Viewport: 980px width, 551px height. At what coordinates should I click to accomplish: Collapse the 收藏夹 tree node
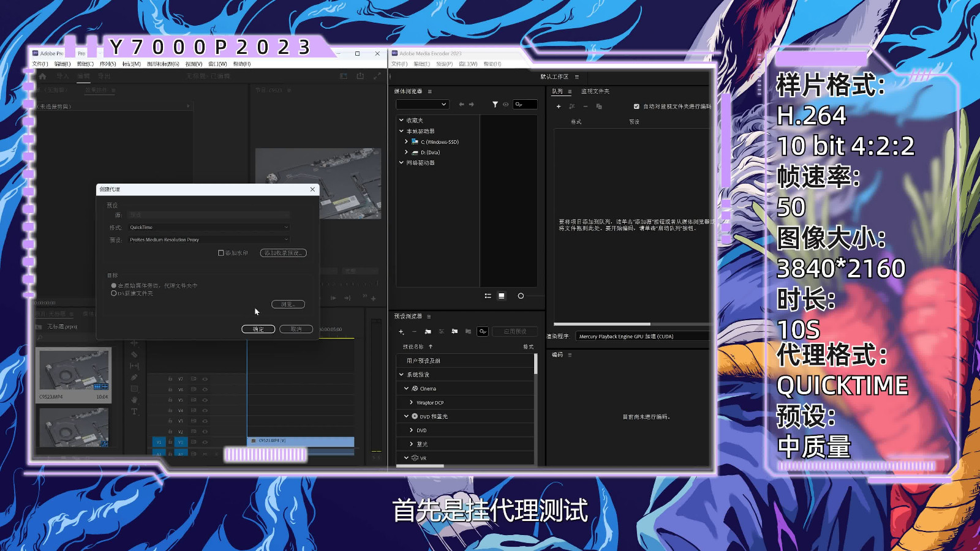tap(401, 120)
